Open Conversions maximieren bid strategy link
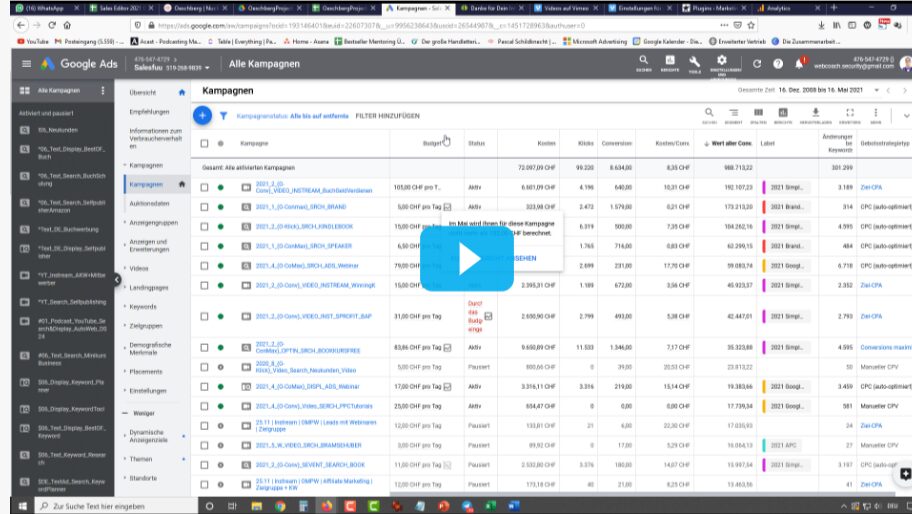The image size is (912, 514). 885,348
